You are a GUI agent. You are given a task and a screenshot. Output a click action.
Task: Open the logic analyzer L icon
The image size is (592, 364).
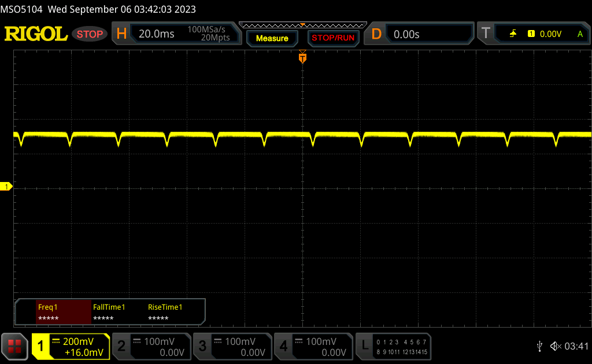[x=365, y=346]
